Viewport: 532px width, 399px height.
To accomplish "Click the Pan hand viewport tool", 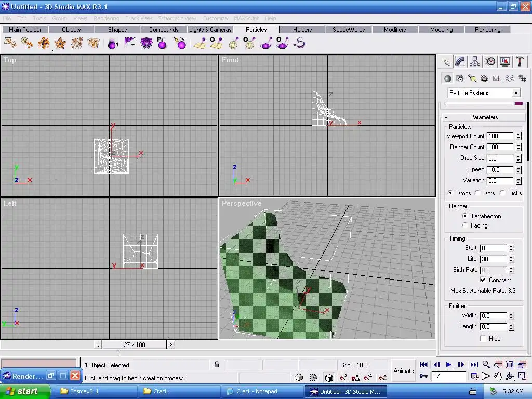I will point(498,376).
